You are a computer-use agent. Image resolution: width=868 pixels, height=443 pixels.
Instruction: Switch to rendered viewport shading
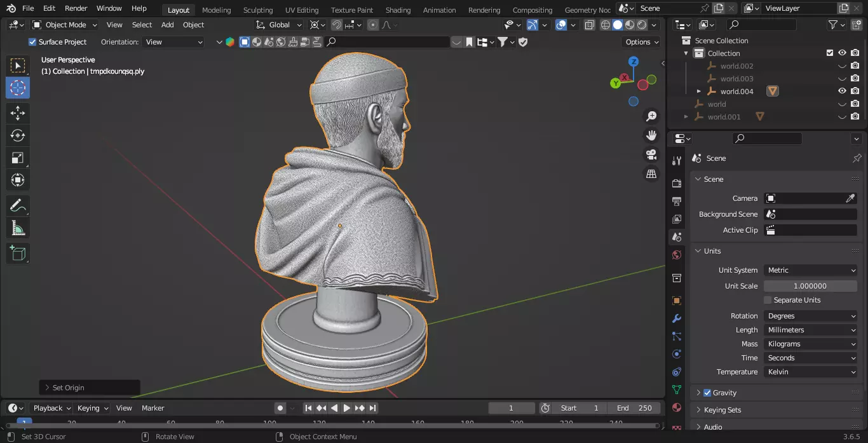click(x=642, y=25)
